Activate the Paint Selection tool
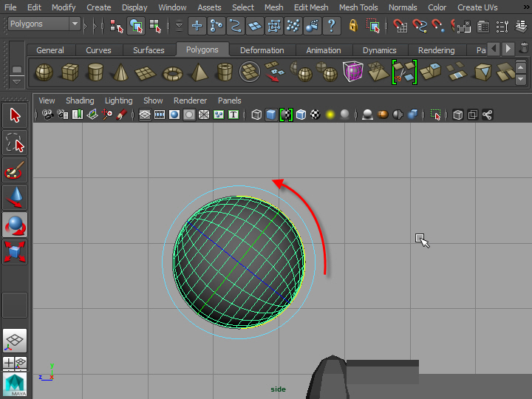The width and height of the screenshot is (532, 399). pyautogui.click(x=15, y=170)
